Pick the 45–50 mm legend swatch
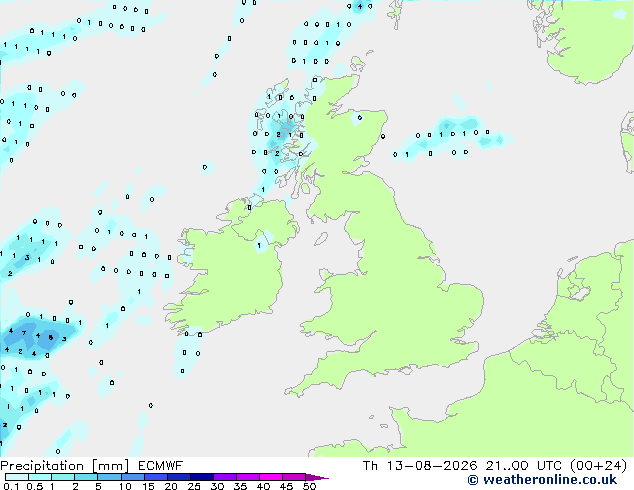The width and height of the screenshot is (634, 490). pyautogui.click(x=294, y=477)
